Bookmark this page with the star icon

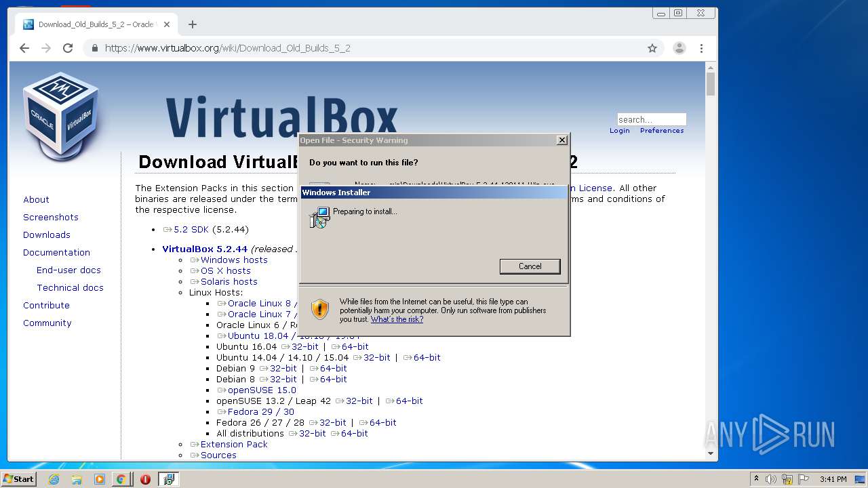tap(652, 48)
